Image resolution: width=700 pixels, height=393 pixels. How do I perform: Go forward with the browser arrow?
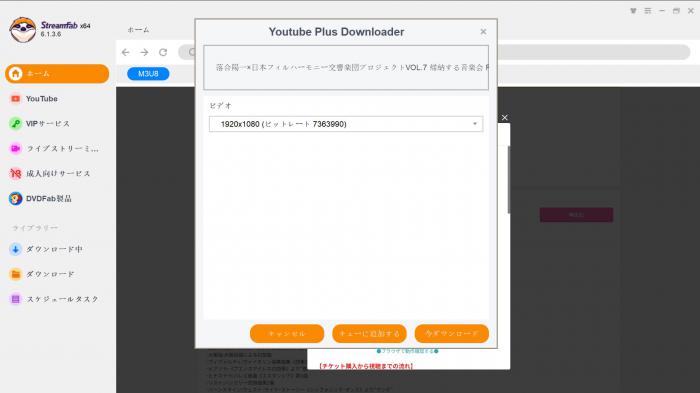click(x=144, y=52)
